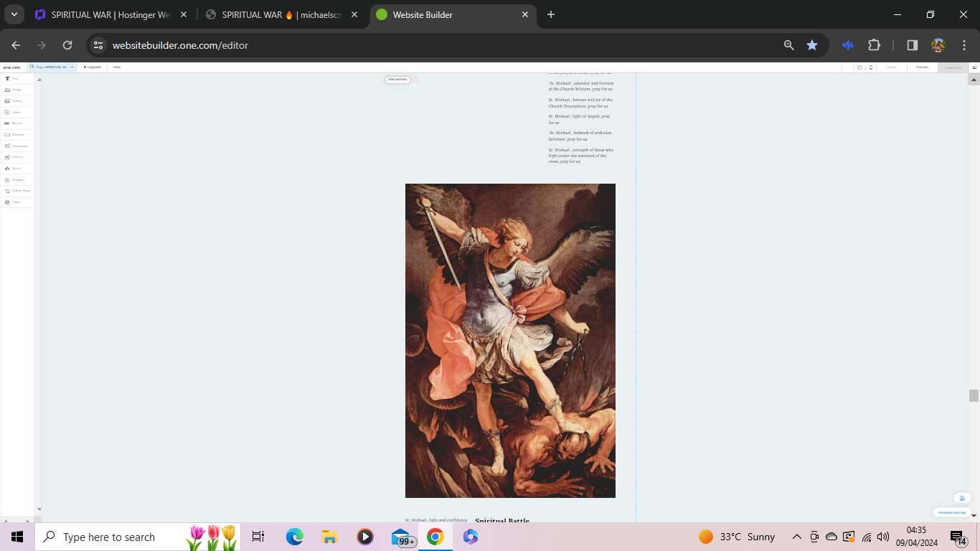The image size is (980, 551).
Task: Switch to the SPIRITUAL WAR Hostinger tab
Action: [112, 14]
